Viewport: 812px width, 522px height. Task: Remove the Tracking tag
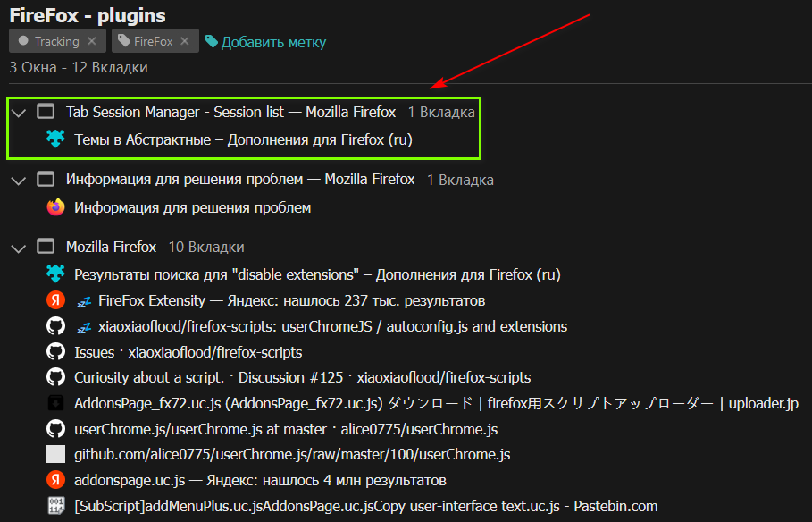[x=92, y=41]
